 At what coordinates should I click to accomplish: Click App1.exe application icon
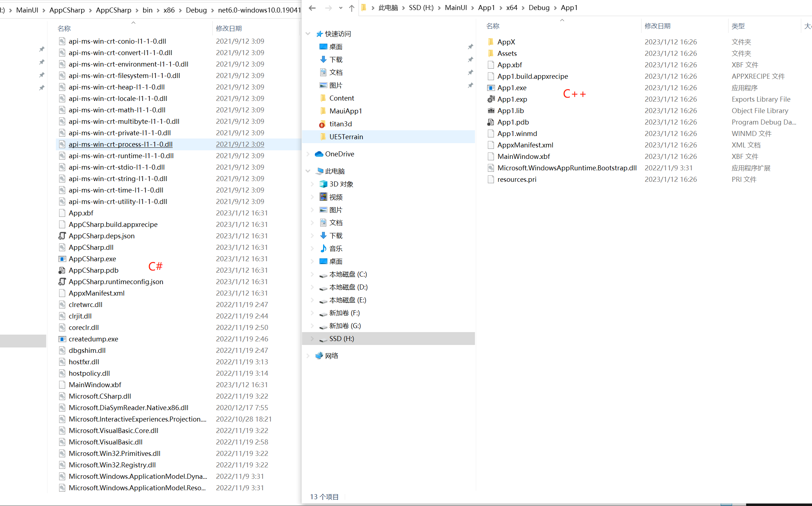(x=491, y=88)
